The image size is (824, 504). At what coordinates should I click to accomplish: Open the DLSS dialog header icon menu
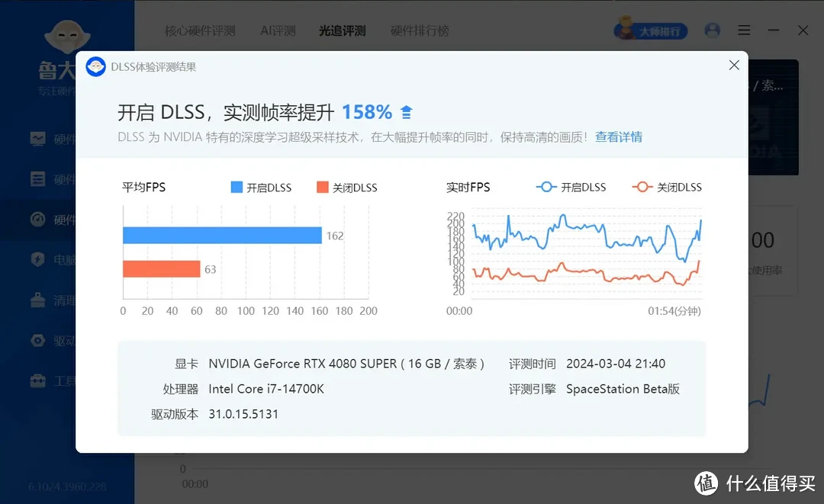[95, 66]
